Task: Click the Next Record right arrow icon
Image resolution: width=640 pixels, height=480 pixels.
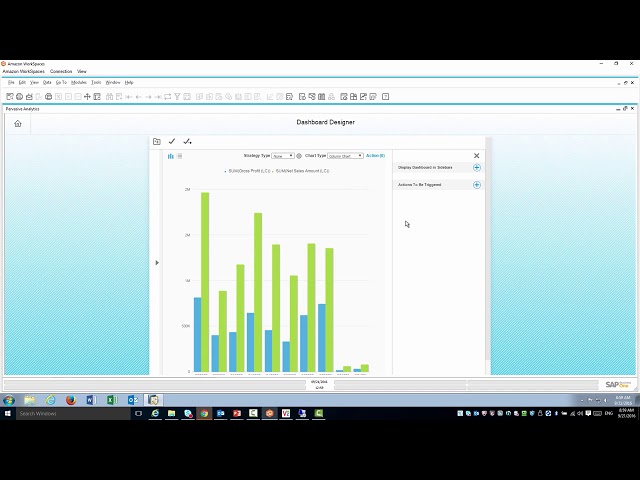Action: [x=148, y=97]
